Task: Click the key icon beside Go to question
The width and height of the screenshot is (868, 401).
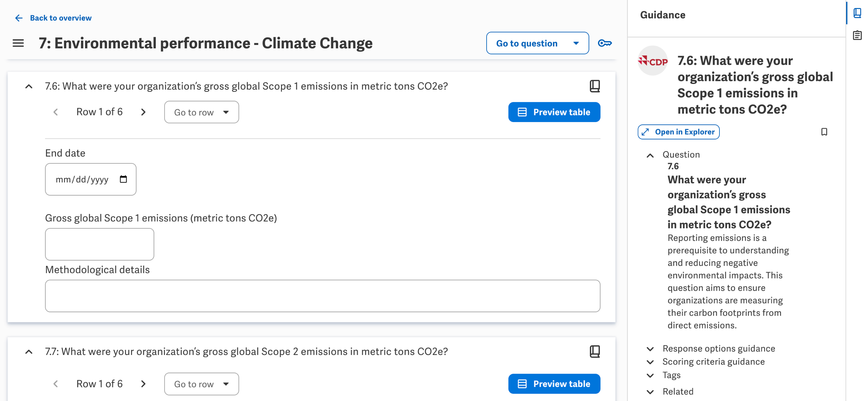Action: (605, 43)
